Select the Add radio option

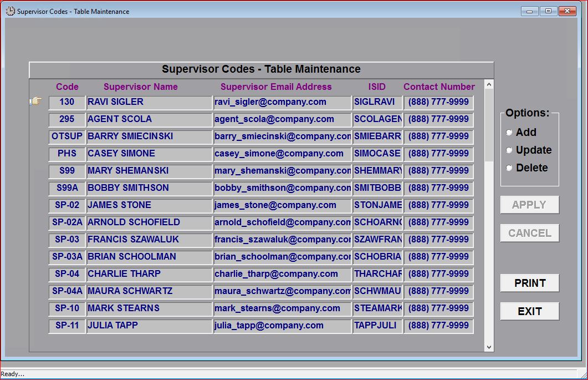[x=509, y=133]
